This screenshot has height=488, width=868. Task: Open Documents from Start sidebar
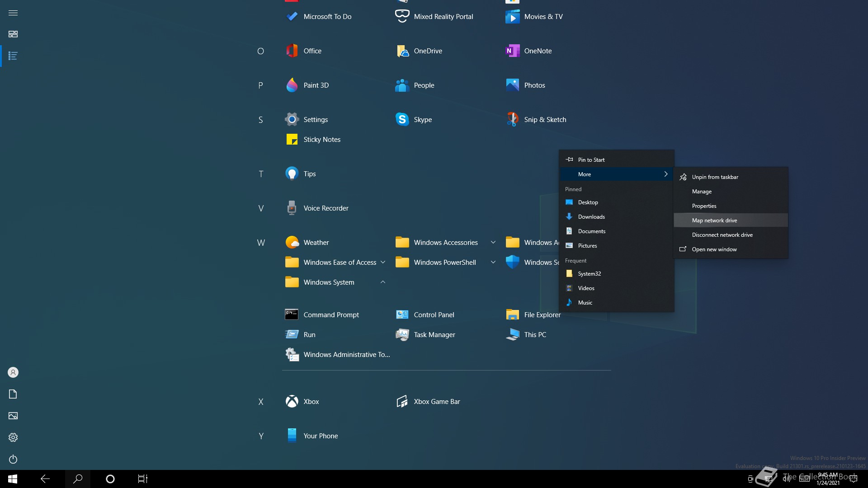coord(13,394)
